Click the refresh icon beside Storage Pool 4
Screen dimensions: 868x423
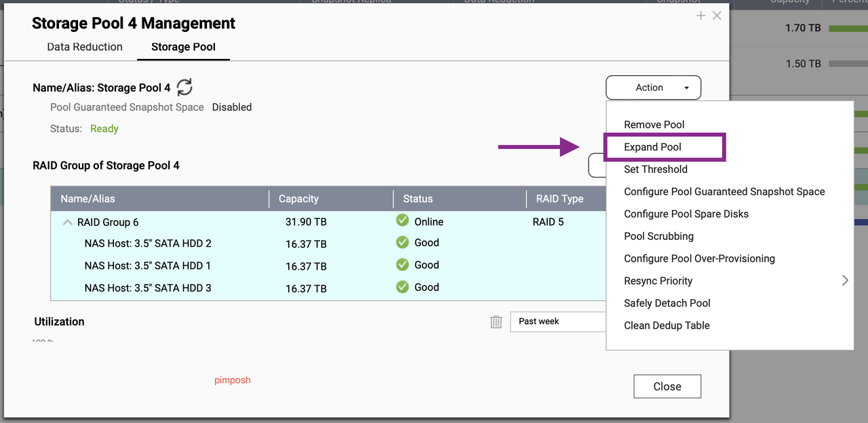[184, 87]
